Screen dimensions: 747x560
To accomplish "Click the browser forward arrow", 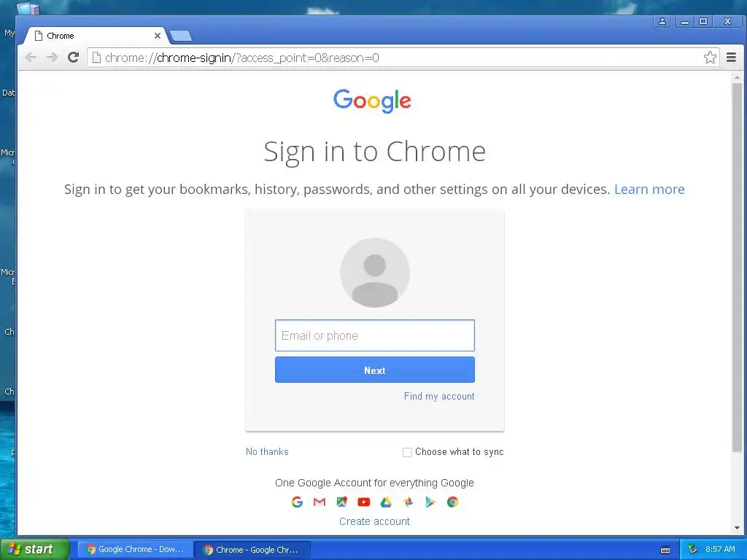I will click(52, 58).
